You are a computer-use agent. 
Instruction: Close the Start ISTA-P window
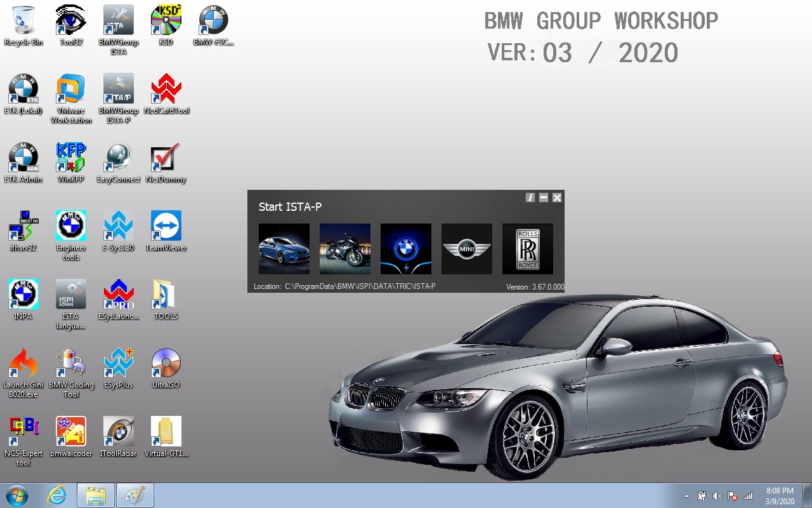(557, 197)
